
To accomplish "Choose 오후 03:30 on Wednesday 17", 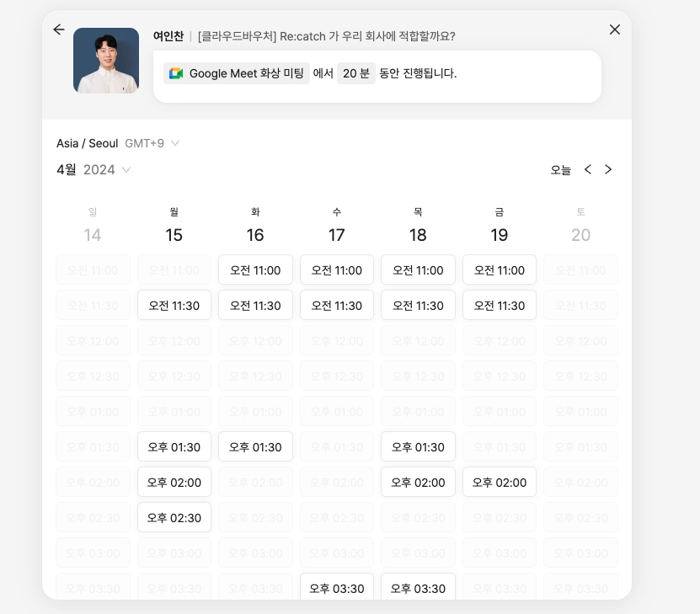I will [x=336, y=588].
